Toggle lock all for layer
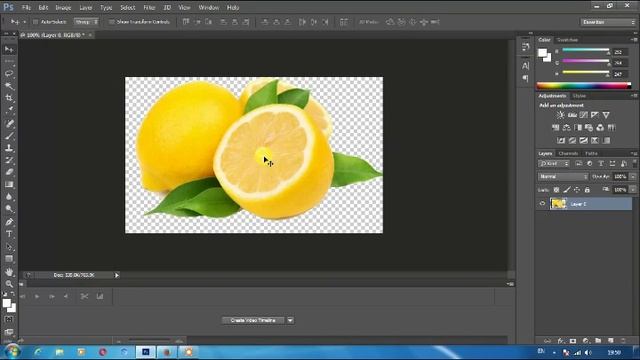 [587, 190]
